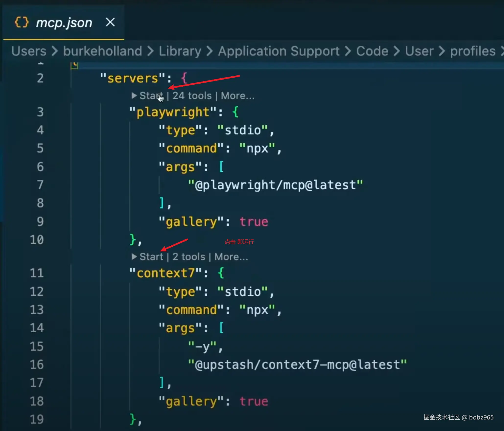Open the Code breadcrumb segment
Image resolution: width=504 pixels, height=431 pixels.
point(372,51)
